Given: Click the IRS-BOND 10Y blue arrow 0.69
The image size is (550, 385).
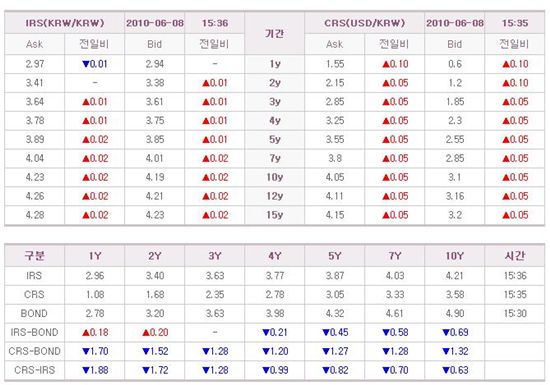Looking at the screenshot, I should click(x=455, y=332).
